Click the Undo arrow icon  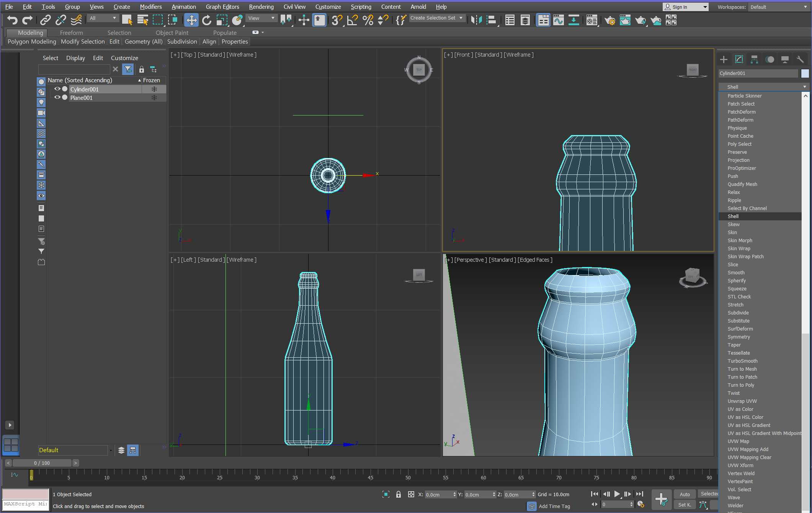(12, 20)
